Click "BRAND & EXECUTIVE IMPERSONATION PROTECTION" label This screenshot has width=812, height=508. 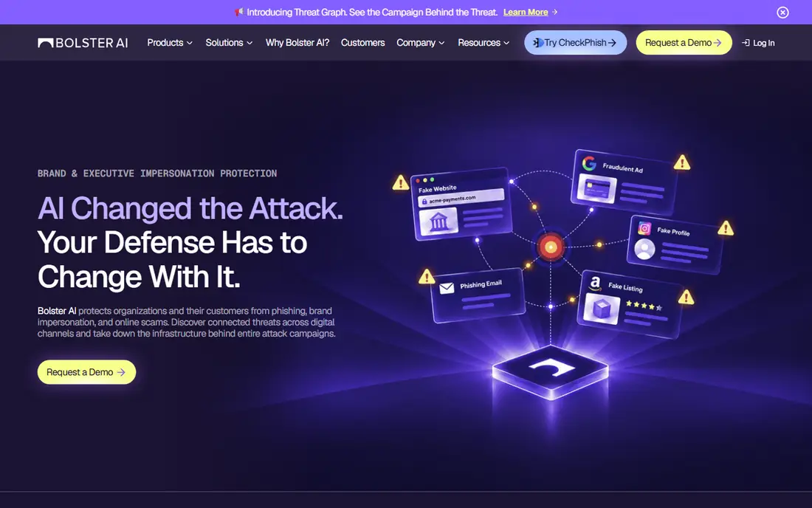click(x=157, y=174)
